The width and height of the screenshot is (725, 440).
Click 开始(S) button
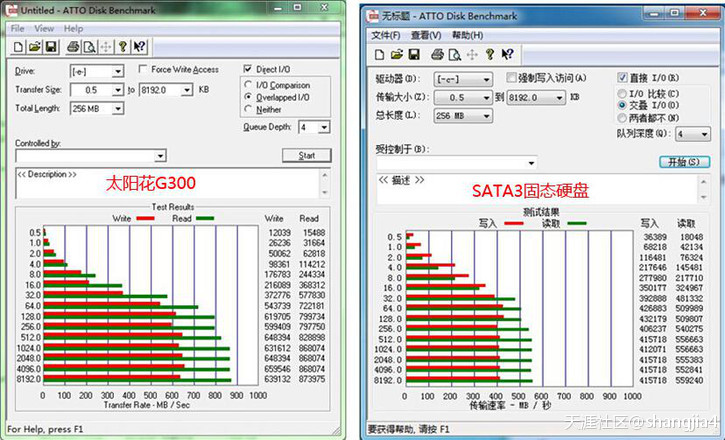tap(684, 162)
